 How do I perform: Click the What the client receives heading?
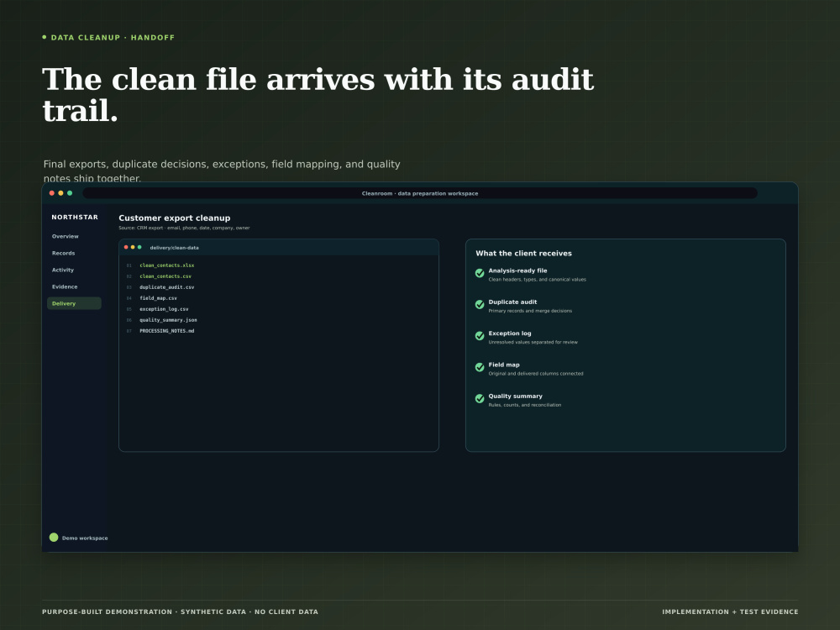(523, 254)
